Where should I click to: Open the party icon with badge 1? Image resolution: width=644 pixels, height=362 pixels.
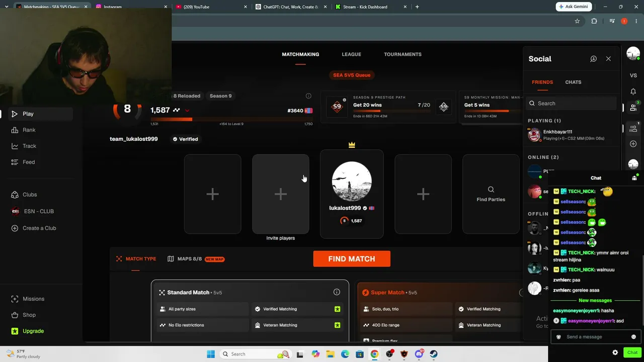click(x=633, y=128)
